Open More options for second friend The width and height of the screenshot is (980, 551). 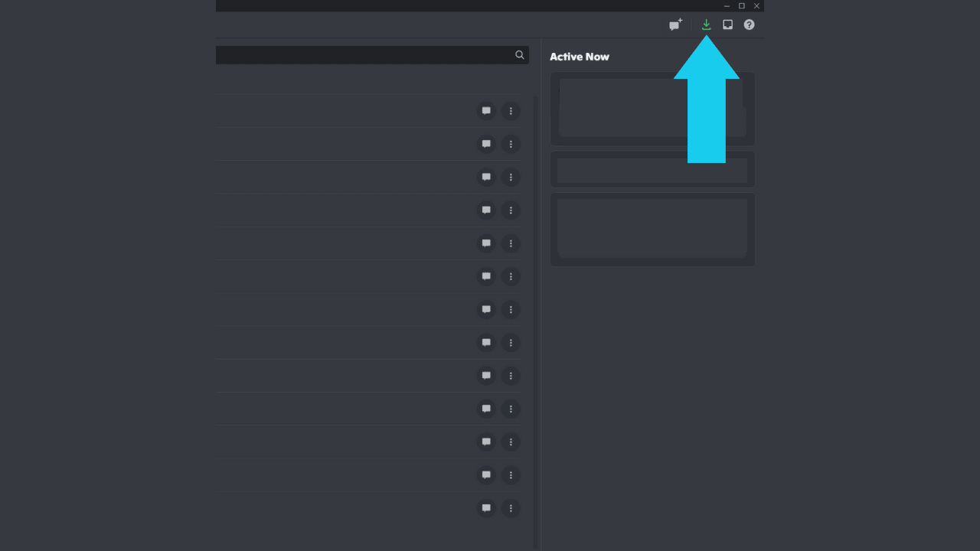[511, 144]
